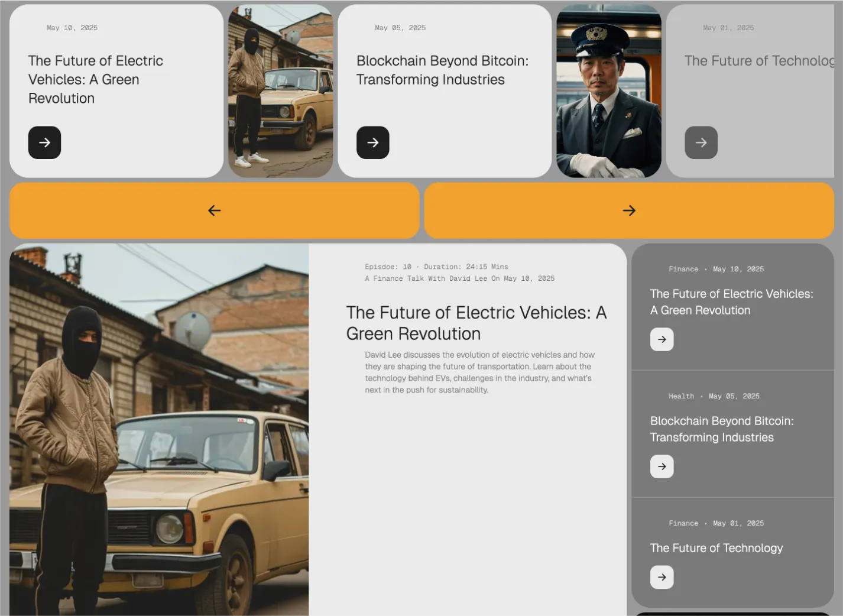Click carousel title 'The Future of Electric Vehicles'
The width and height of the screenshot is (843, 616).
pos(96,79)
